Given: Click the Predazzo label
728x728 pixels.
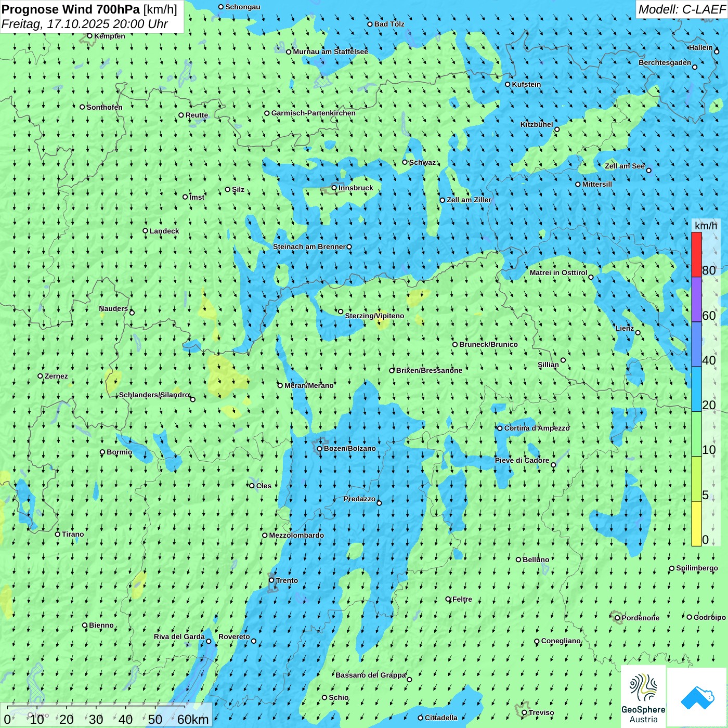Looking at the screenshot, I should (x=359, y=499).
